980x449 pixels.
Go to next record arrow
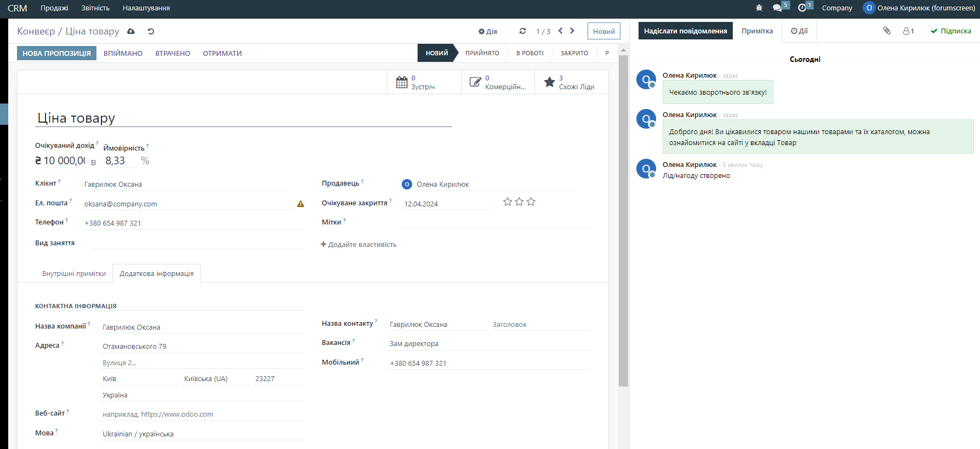572,31
